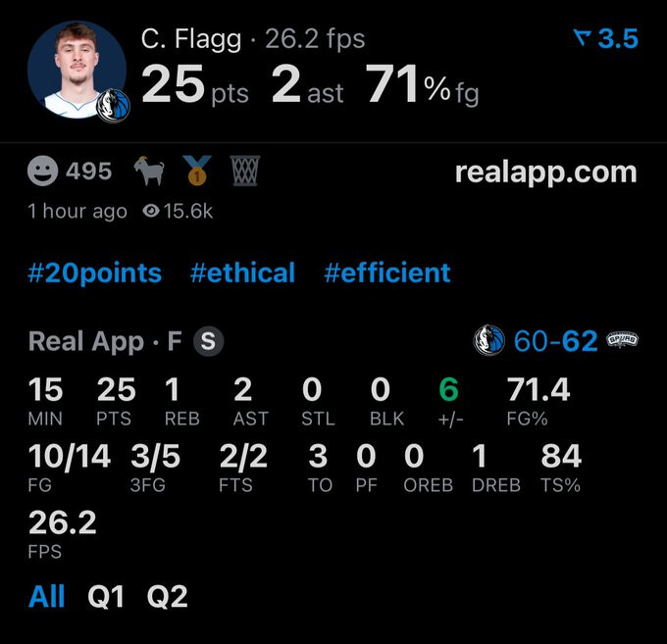Tap the gold medal icon

point(196,173)
